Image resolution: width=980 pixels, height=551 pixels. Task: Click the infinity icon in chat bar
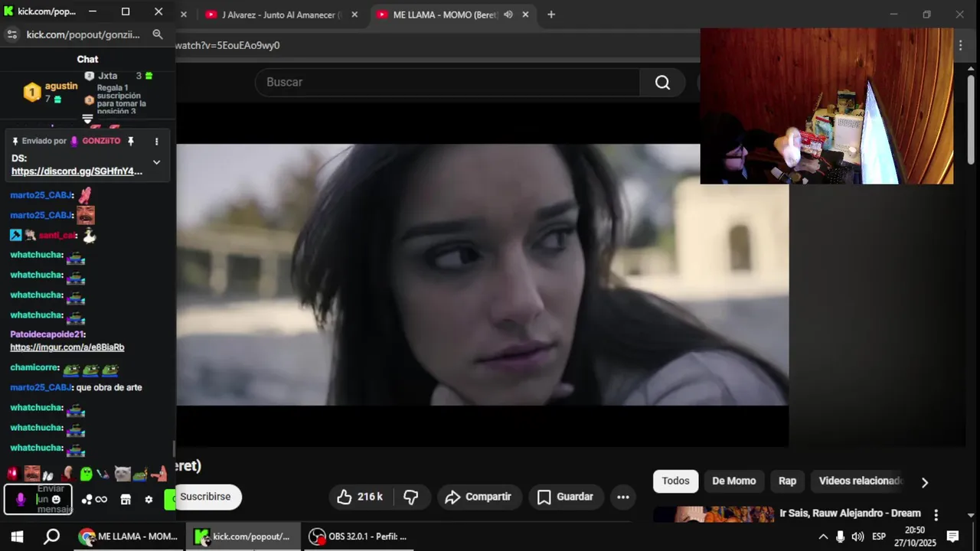tap(101, 500)
